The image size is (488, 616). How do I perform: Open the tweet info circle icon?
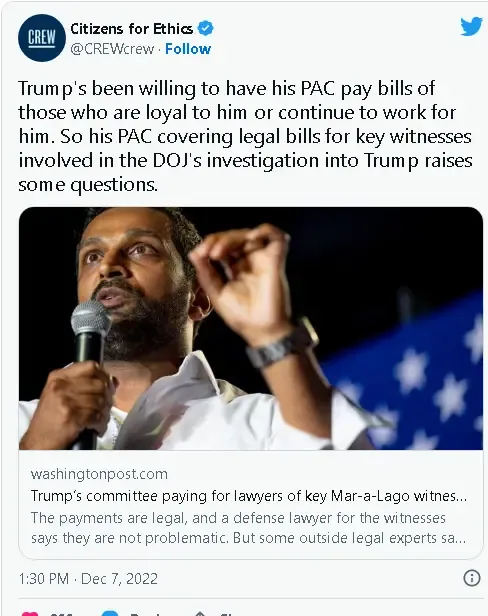(x=471, y=578)
